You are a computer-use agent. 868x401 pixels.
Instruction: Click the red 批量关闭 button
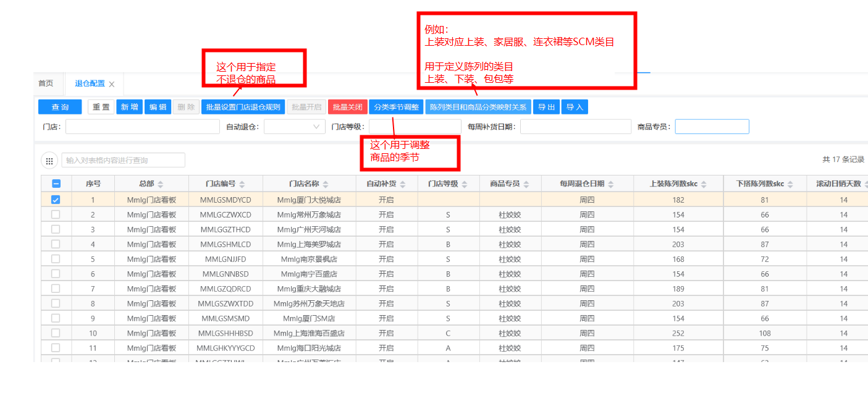pyautogui.click(x=348, y=107)
